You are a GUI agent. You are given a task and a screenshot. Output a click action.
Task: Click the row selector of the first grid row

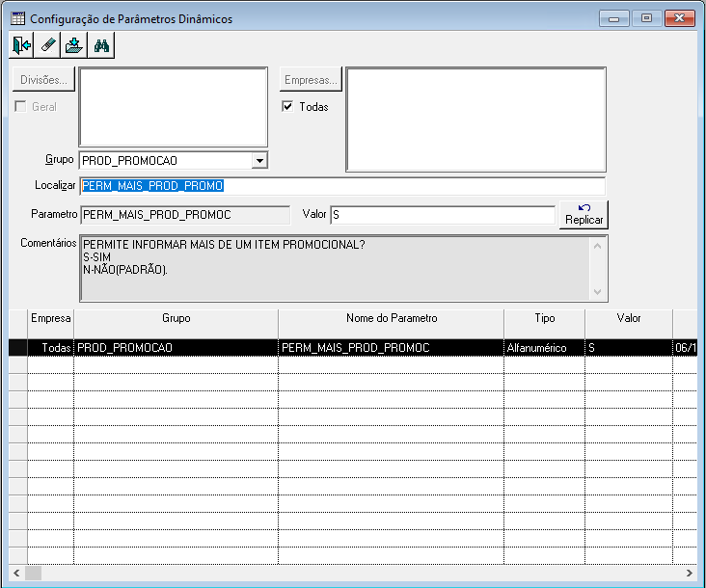(18, 348)
